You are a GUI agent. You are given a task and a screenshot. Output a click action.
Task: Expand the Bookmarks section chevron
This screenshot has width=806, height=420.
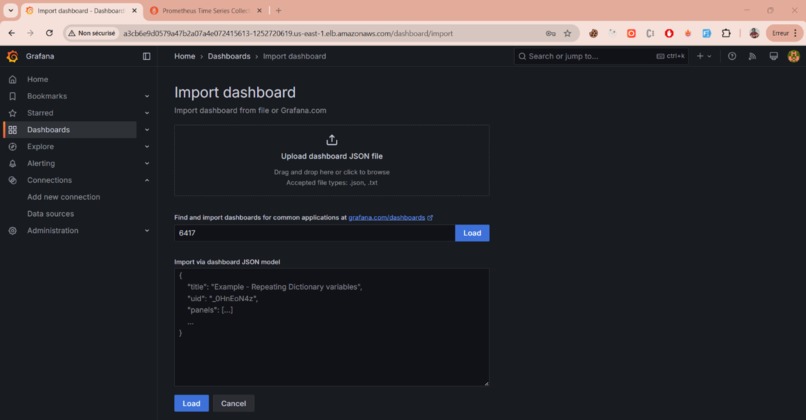(147, 96)
